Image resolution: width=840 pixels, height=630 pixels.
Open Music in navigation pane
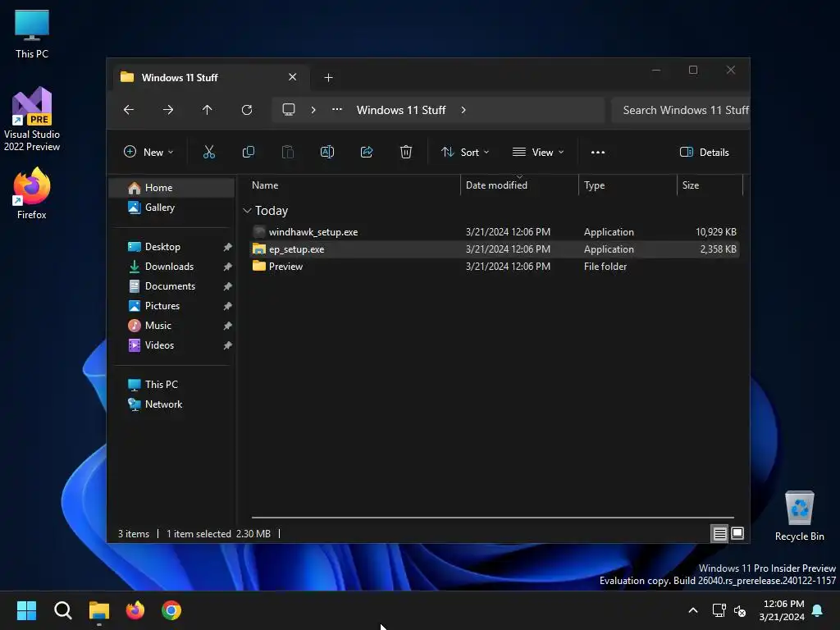point(171,325)
